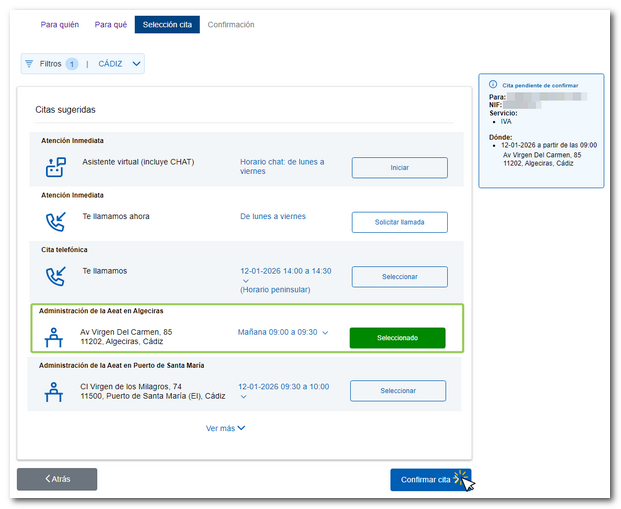Click the info icon in pending appointment panel
The width and height of the screenshot is (621, 509).
(492, 84)
